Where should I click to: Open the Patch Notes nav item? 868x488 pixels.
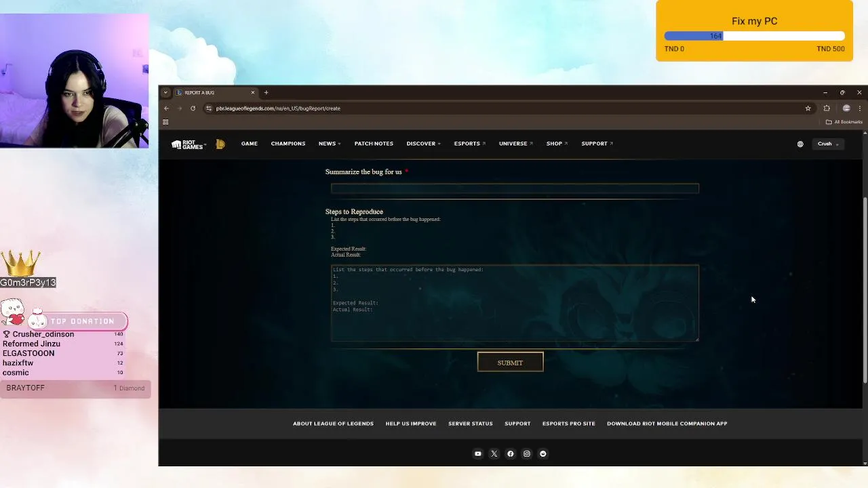[x=374, y=144]
